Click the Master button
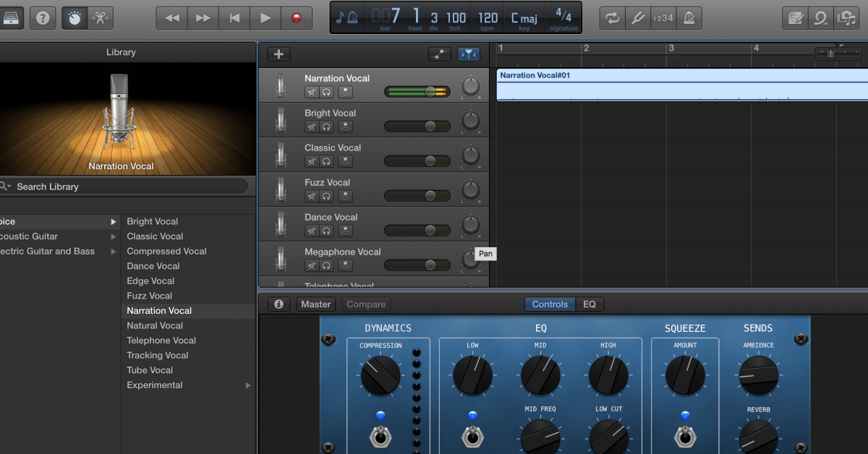The image size is (868, 454). point(316,304)
